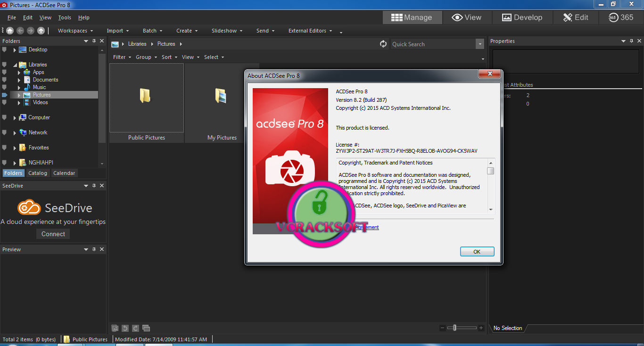Viewport: 644px width, 346px height.
Task: Click the Libraries breadcrumb in the path bar
Action: (x=137, y=44)
